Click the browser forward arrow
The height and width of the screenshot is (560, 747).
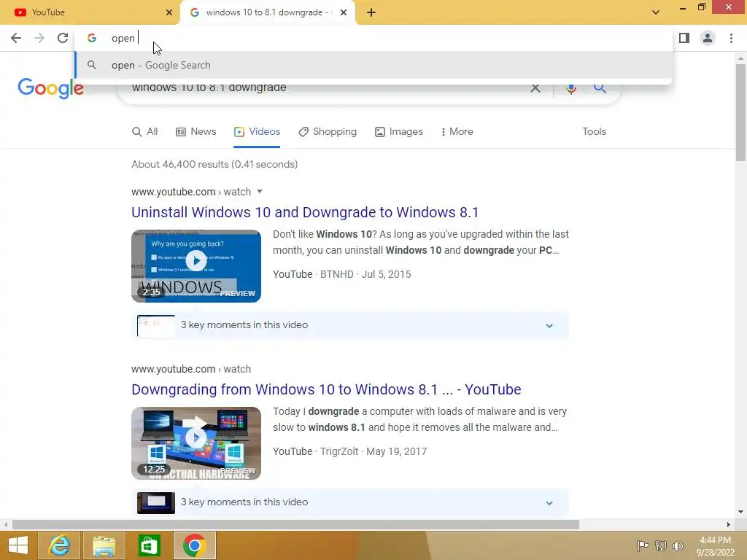(x=39, y=38)
